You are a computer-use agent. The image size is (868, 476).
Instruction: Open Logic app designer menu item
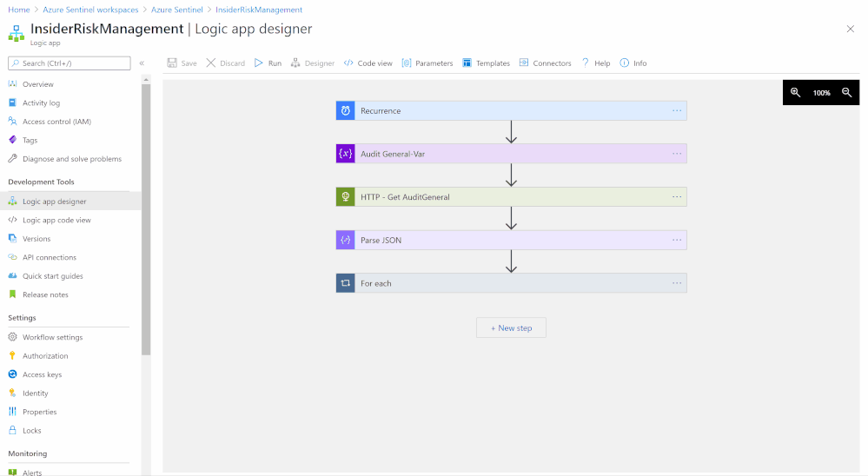pyautogui.click(x=71, y=202)
